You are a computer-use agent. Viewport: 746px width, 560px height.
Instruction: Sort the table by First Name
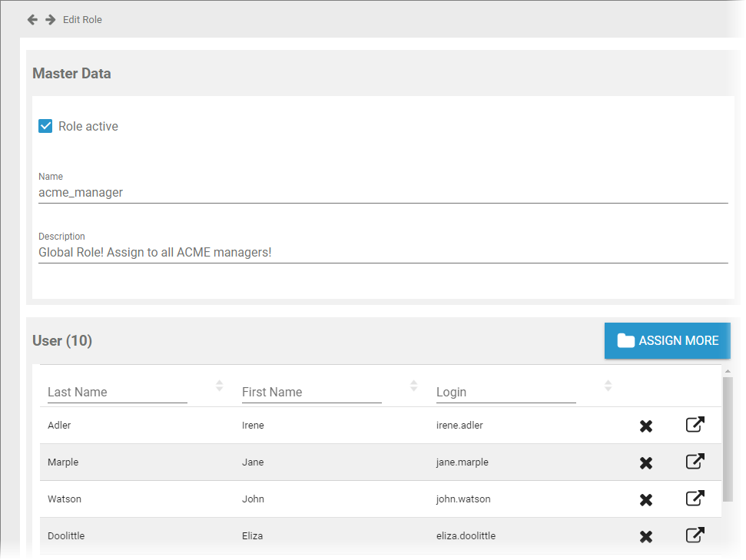click(413, 386)
